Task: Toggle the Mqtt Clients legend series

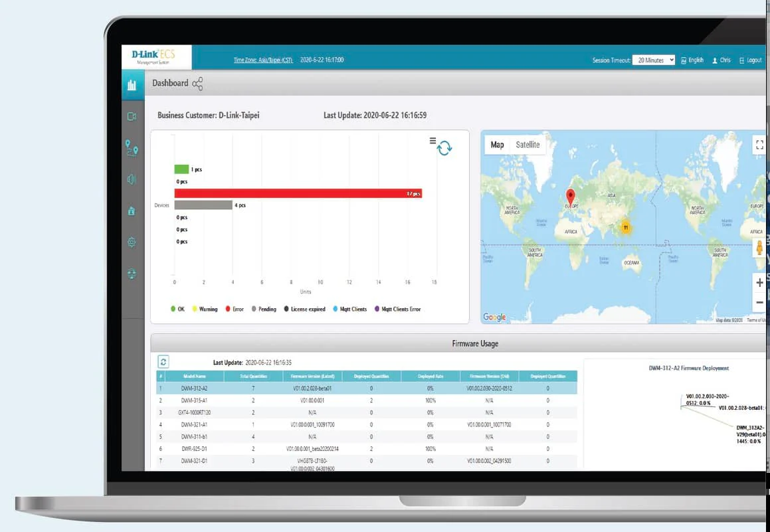Action: [350, 310]
